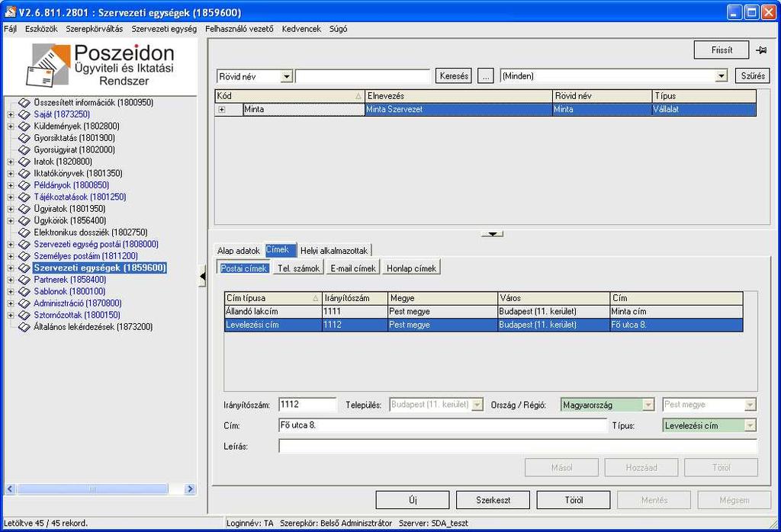Click the ellipsis button next to Keresés
The width and height of the screenshot is (781, 532).
pyautogui.click(x=485, y=76)
